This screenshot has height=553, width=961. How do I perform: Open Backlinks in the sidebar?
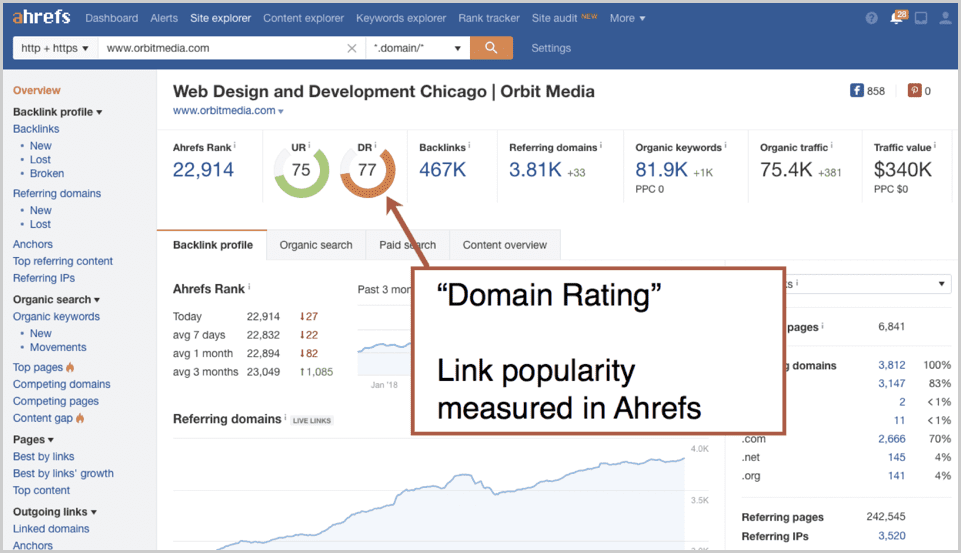(x=36, y=129)
